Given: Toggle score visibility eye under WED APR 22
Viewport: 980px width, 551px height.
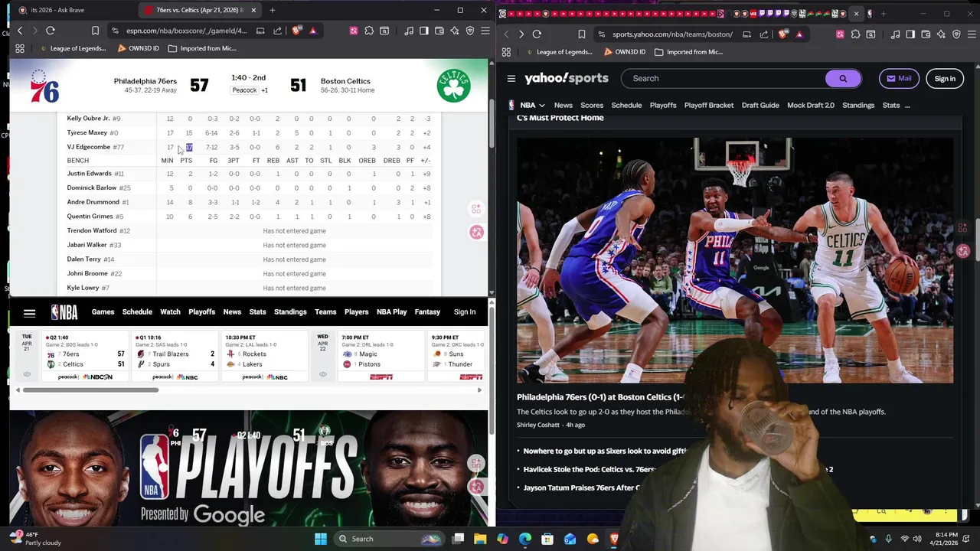Looking at the screenshot, I should pyautogui.click(x=323, y=374).
